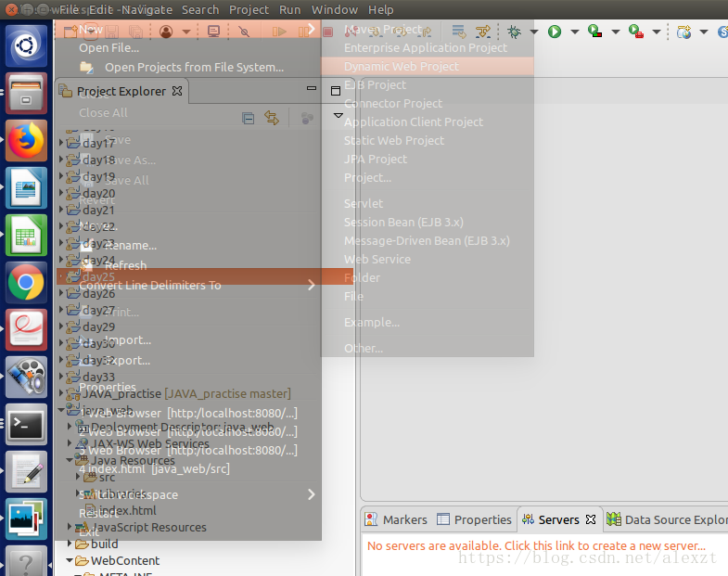Open the photo manager icon in the dock

point(26,518)
